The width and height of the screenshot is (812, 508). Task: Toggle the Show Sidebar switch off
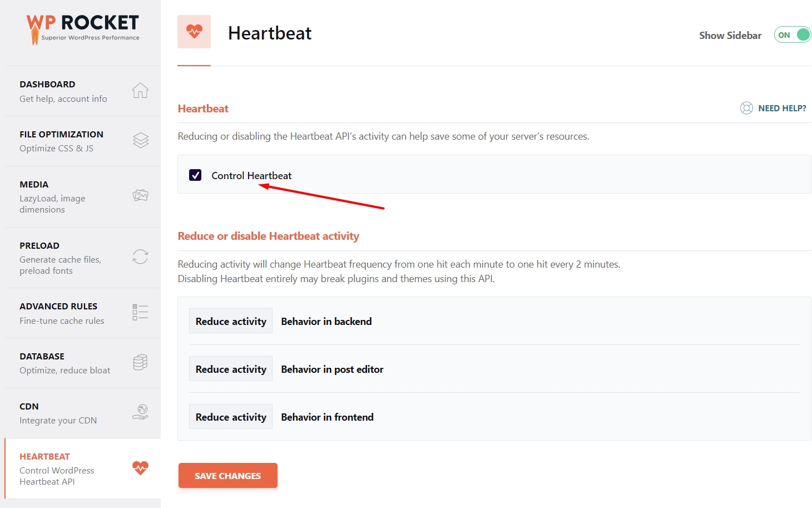click(x=792, y=35)
